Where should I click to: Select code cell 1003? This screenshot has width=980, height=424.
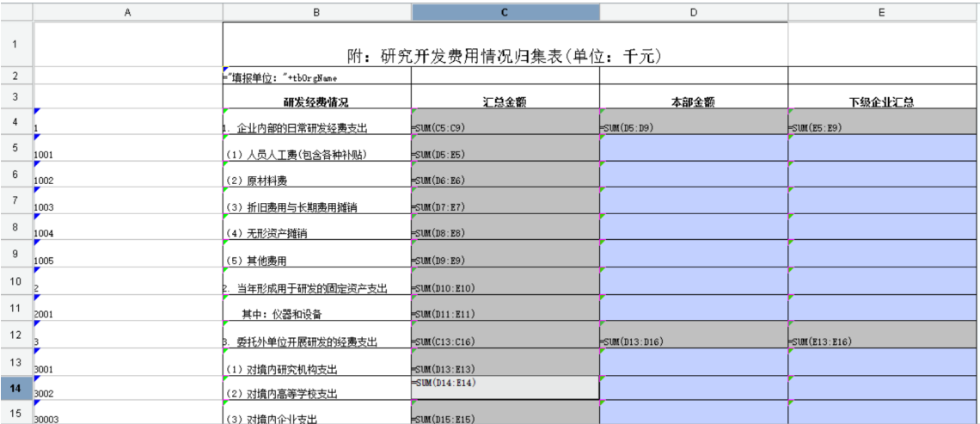point(127,200)
